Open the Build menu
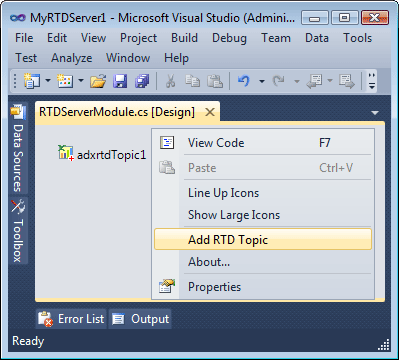399x360 pixels. (x=184, y=38)
